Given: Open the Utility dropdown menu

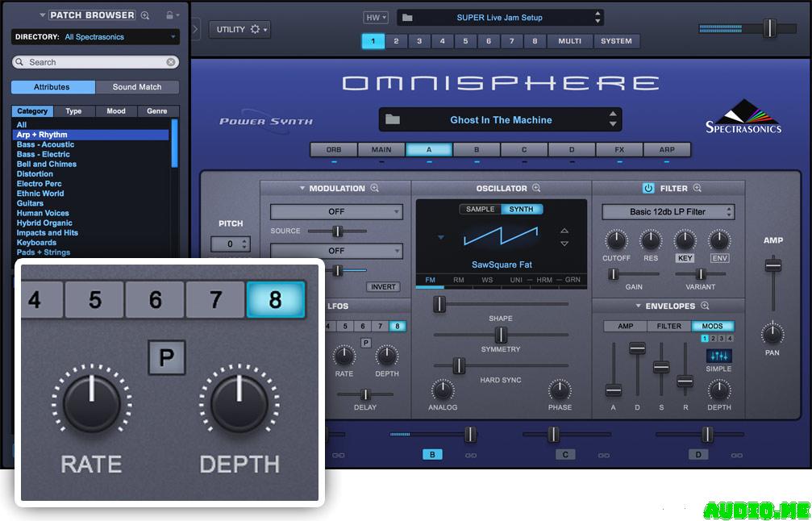Looking at the screenshot, I should tap(239, 30).
